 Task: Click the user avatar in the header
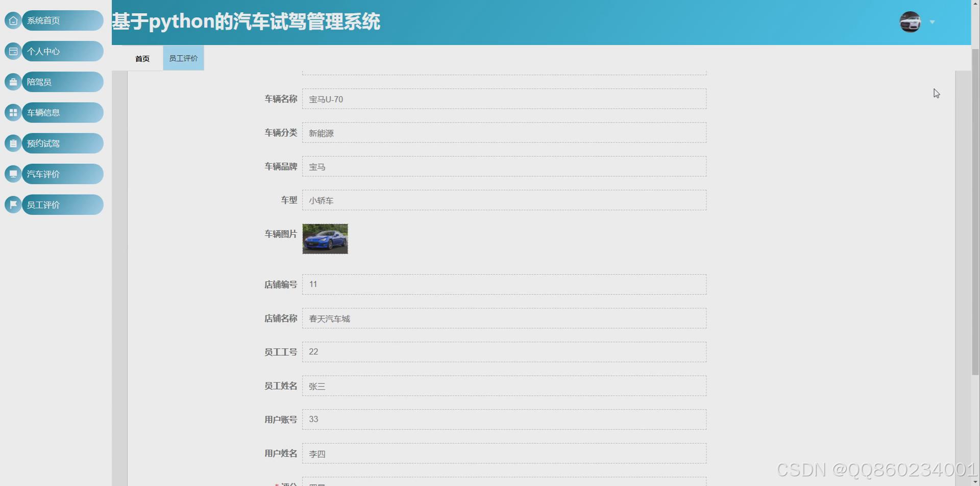pos(910,22)
